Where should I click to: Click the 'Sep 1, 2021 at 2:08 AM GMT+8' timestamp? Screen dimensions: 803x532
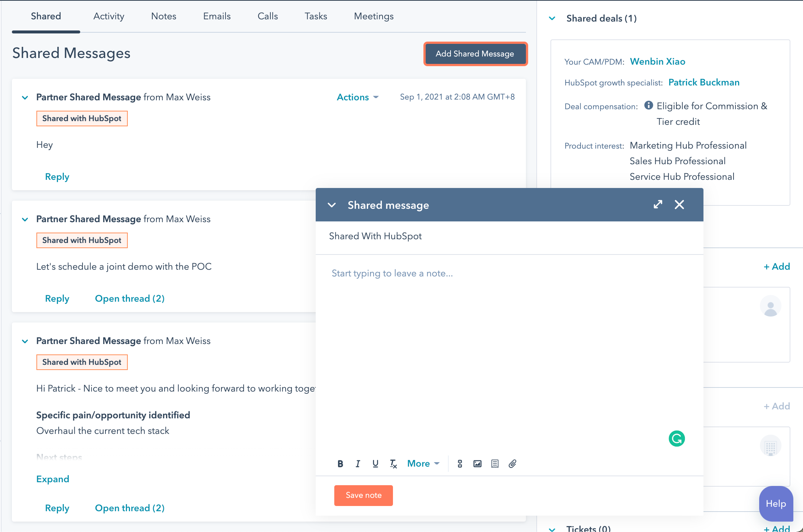457,97
